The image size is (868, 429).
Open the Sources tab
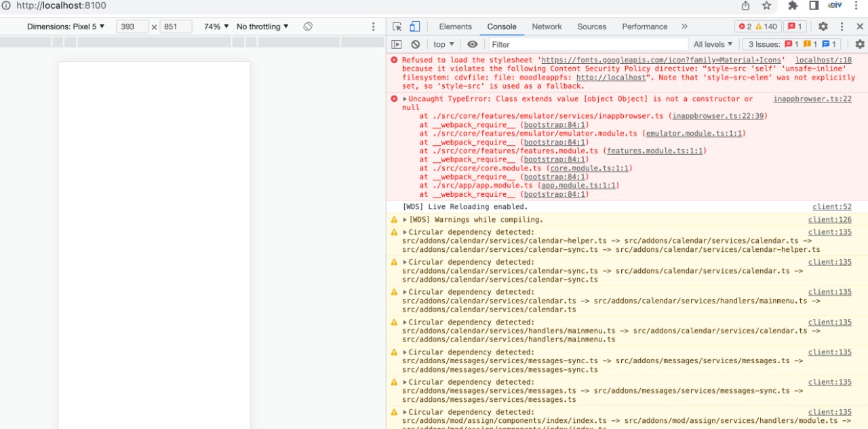pyautogui.click(x=592, y=26)
